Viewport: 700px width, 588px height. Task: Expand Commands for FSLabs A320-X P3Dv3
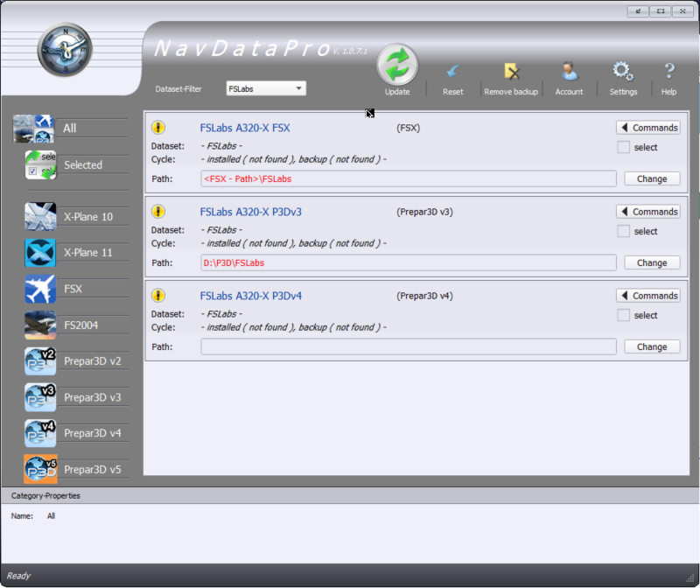tap(648, 212)
